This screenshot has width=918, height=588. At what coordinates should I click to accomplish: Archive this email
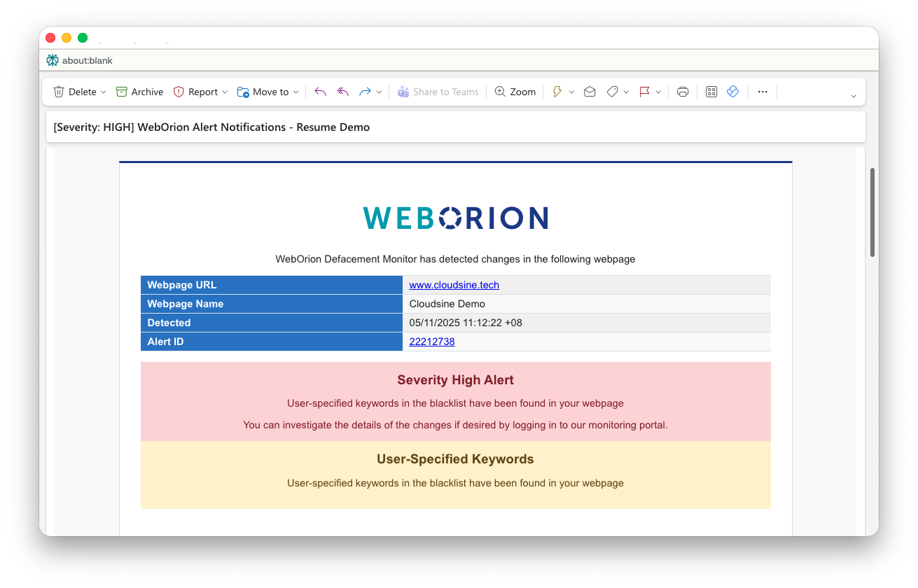pyautogui.click(x=139, y=92)
